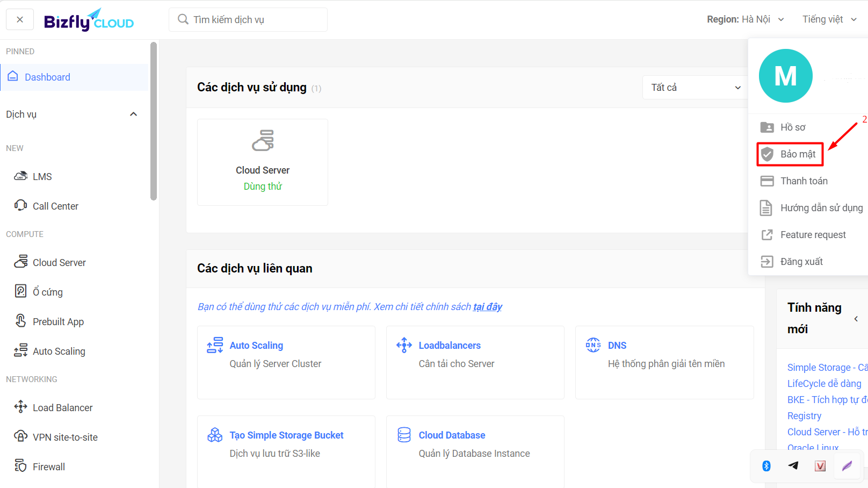Click the Auto Scaling card icon
The height and width of the screenshot is (488, 868).
[x=215, y=345]
